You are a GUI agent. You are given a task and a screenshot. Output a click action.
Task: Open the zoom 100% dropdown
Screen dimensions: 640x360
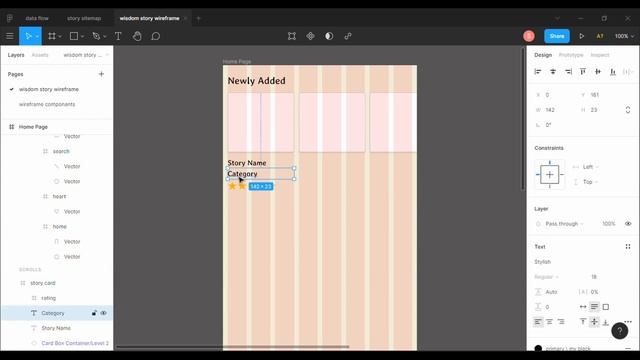(x=624, y=36)
